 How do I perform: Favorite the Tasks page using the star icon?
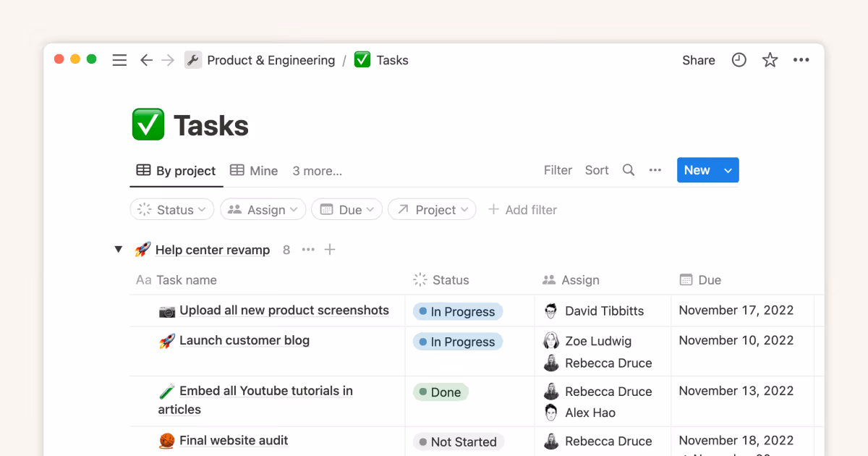(x=770, y=60)
